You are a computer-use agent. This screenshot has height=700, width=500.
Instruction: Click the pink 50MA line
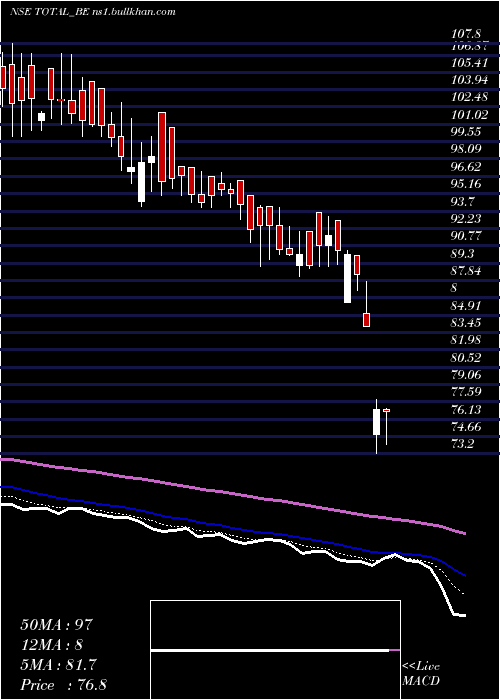[x=232, y=494]
